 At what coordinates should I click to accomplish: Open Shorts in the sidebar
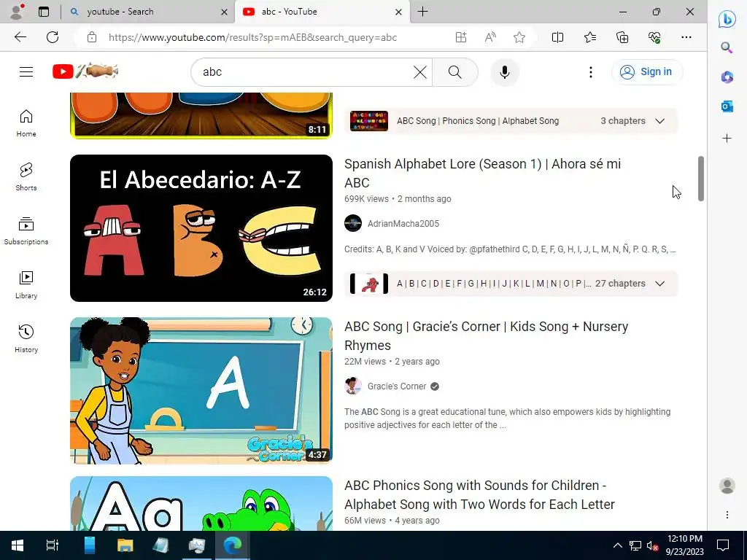pyautogui.click(x=26, y=176)
